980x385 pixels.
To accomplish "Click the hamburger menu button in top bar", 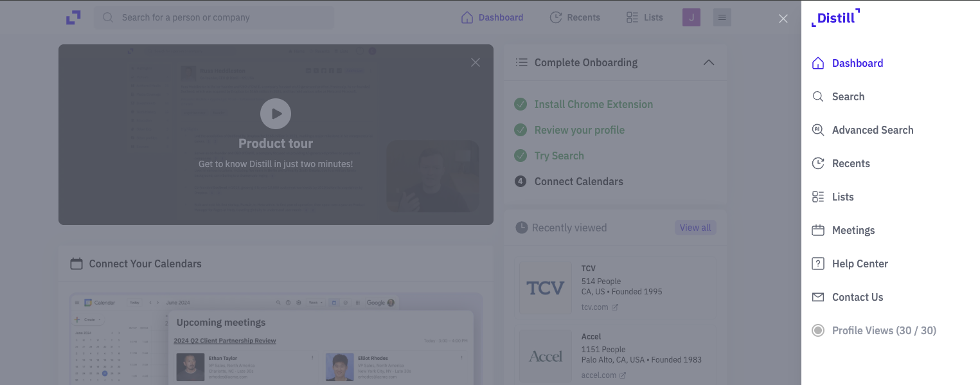I will [722, 17].
